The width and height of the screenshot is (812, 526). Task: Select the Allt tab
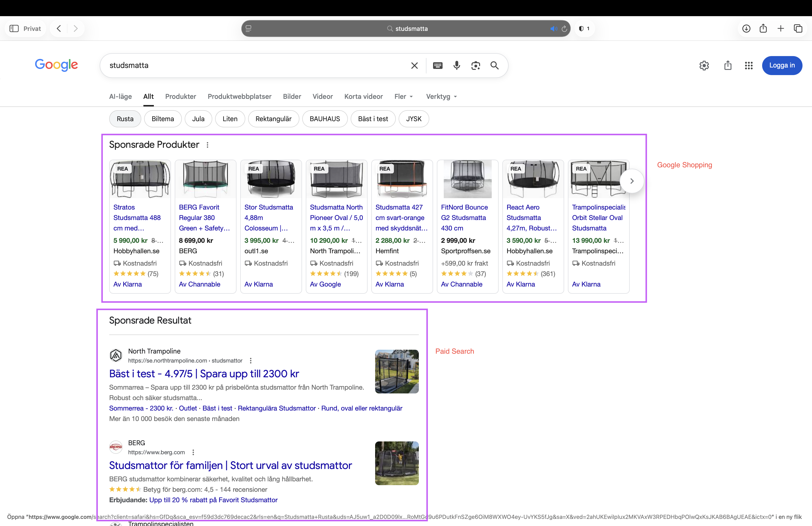click(148, 97)
